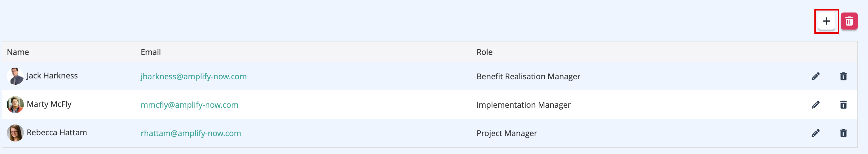
Task: Edit Jack Harkness row with pencil icon
Action: [816, 76]
